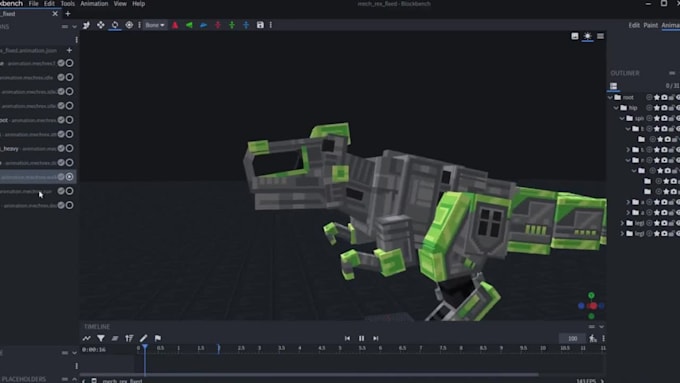This screenshot has height=383, width=680.
Task: Select the radio circle on the _heavy row
Action: (69, 148)
